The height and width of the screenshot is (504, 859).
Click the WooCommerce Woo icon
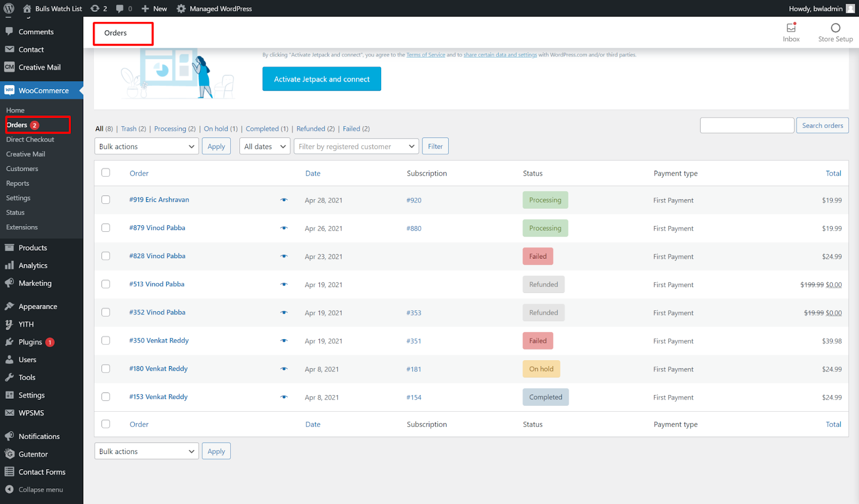(9, 90)
